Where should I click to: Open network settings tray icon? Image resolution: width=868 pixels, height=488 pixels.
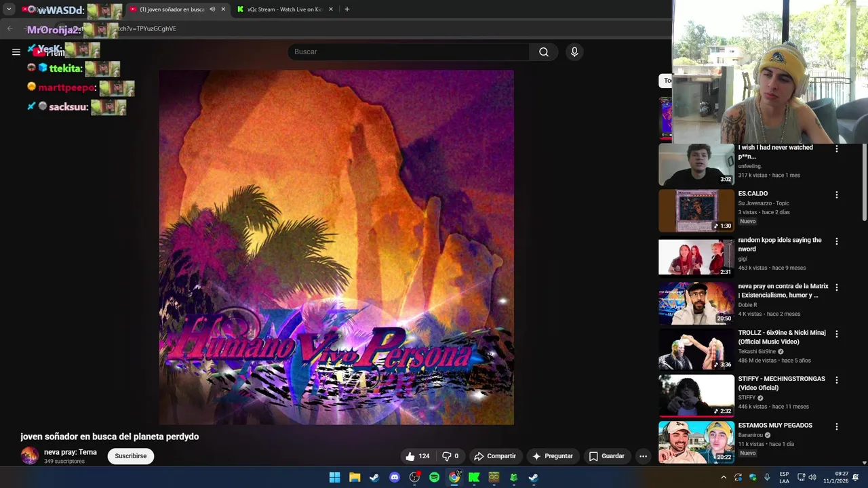click(801, 477)
